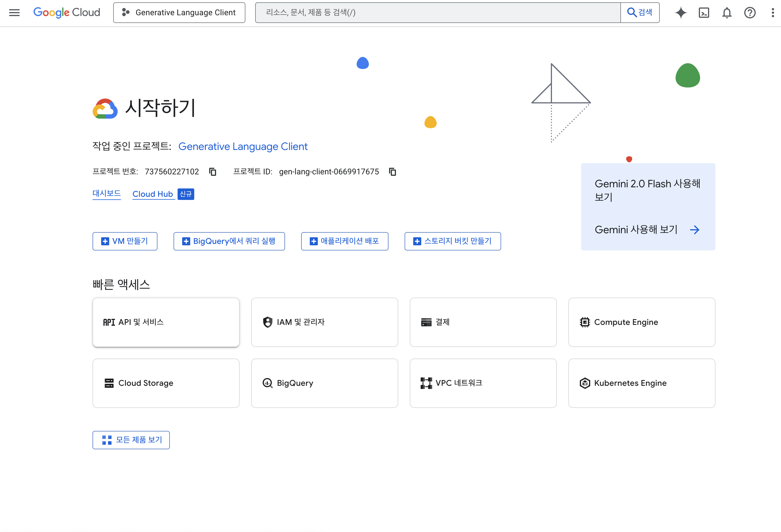This screenshot has width=781, height=532.
Task: Open the BigQuery quick access card
Action: 325,383
